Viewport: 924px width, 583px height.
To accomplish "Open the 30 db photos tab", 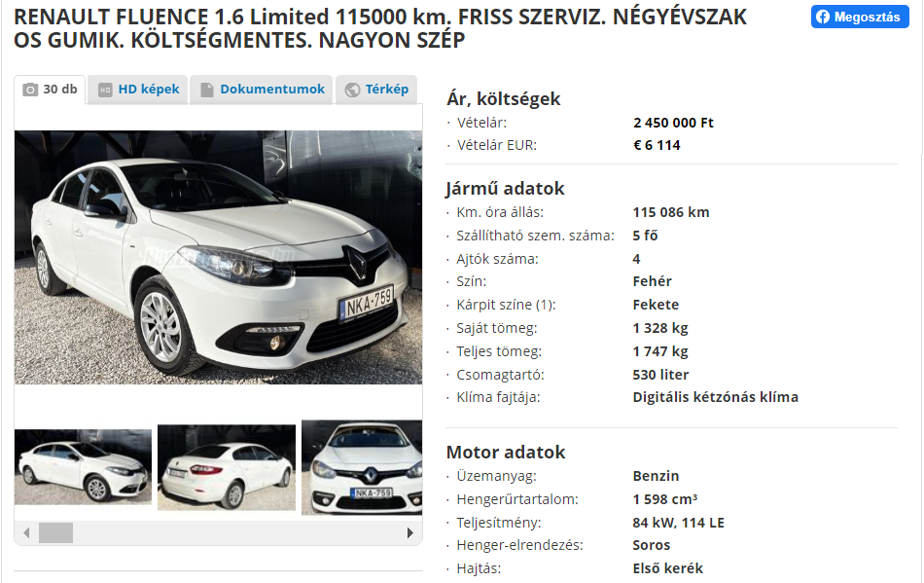I will 50,90.
